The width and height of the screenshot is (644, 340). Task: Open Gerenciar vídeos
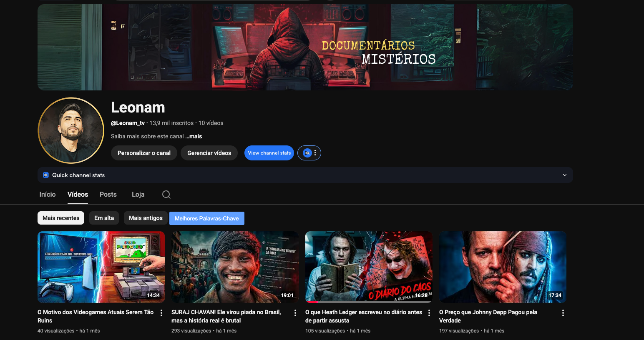pyautogui.click(x=209, y=153)
